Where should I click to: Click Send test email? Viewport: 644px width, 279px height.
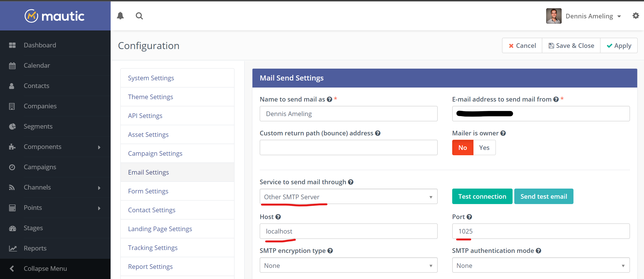click(x=544, y=196)
